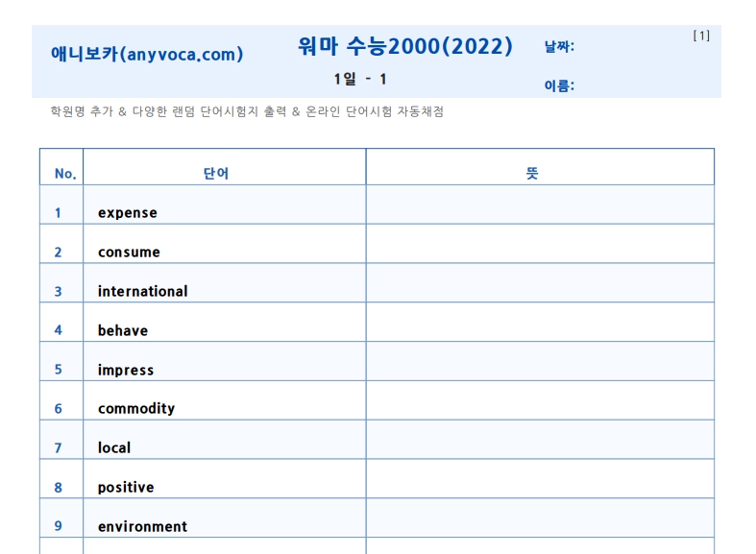Click the meaning cell for positive
The image size is (756, 554).
pos(540,479)
